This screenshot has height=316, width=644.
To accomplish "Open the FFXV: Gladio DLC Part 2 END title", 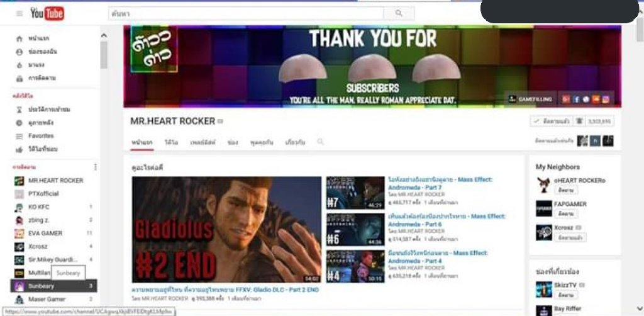I will (x=225, y=290).
